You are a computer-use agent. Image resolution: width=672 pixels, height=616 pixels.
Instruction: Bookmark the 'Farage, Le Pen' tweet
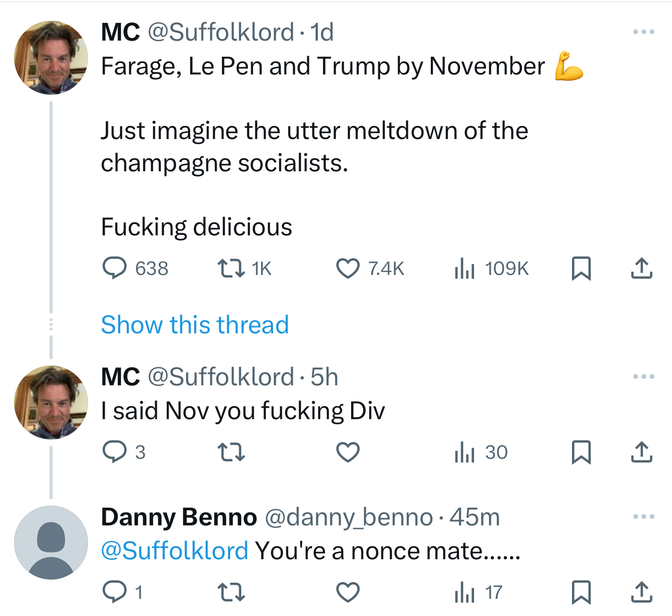click(x=581, y=268)
